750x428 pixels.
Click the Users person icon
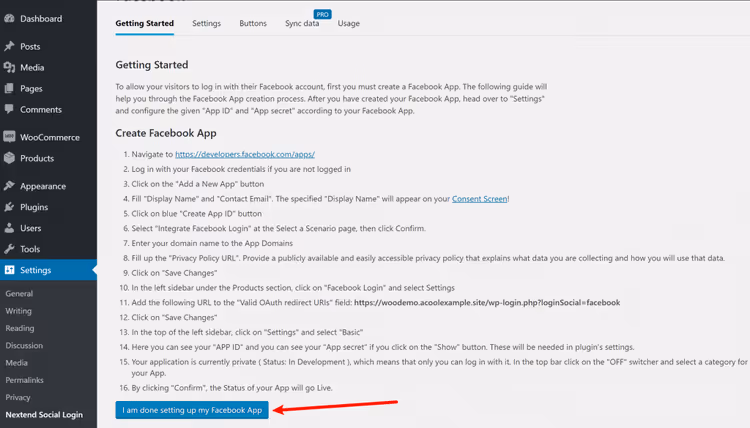pyautogui.click(x=9, y=228)
